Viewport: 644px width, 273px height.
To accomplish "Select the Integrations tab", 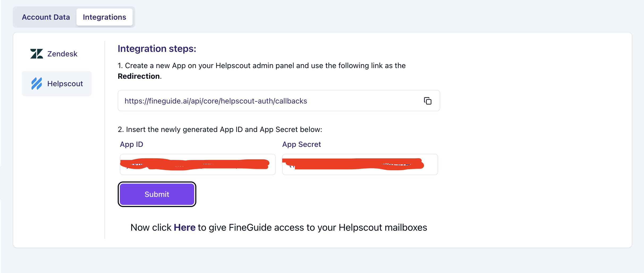I will pyautogui.click(x=104, y=17).
